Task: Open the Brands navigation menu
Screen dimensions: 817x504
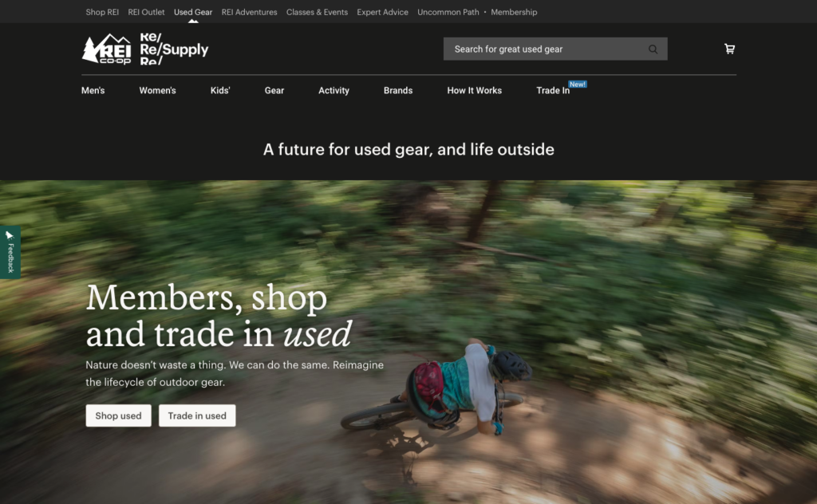Action: tap(398, 91)
